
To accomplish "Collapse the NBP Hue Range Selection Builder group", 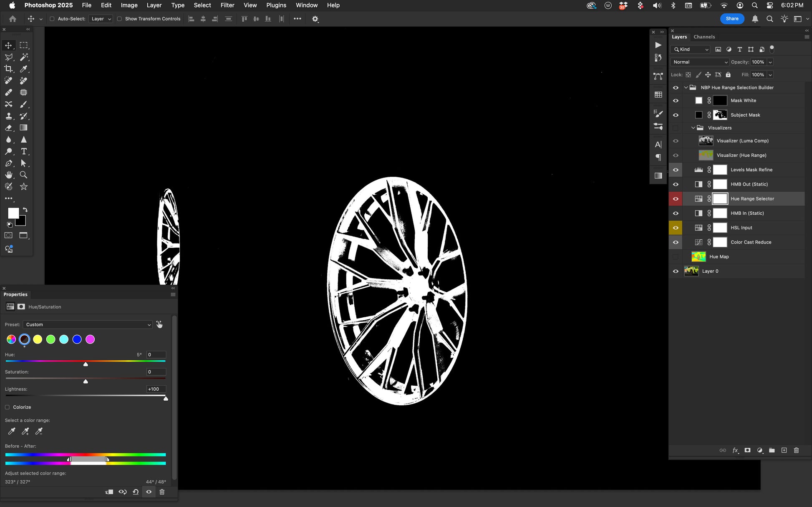I will click(x=686, y=88).
